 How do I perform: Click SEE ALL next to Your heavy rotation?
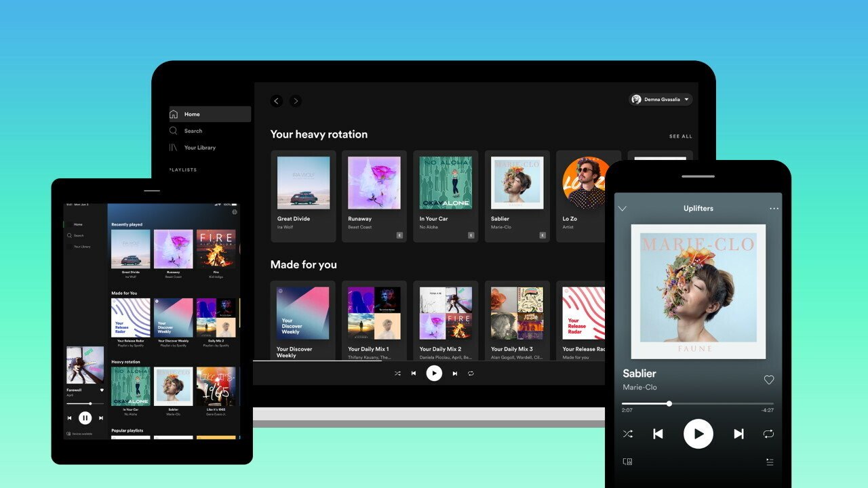[x=681, y=136]
